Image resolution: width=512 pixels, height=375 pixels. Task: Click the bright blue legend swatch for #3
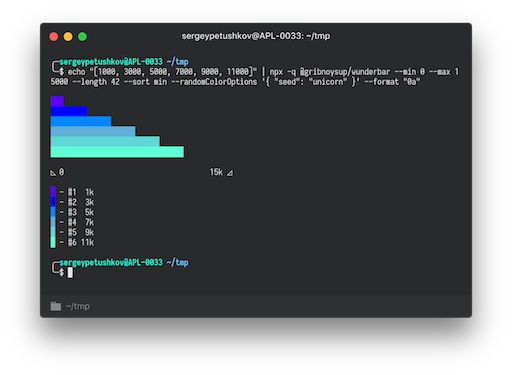tap(53, 212)
